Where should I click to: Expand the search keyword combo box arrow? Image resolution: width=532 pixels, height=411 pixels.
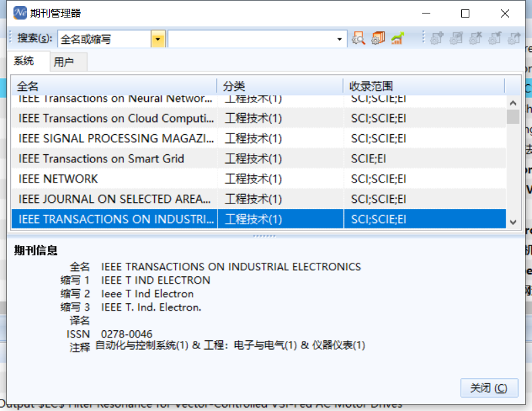339,39
